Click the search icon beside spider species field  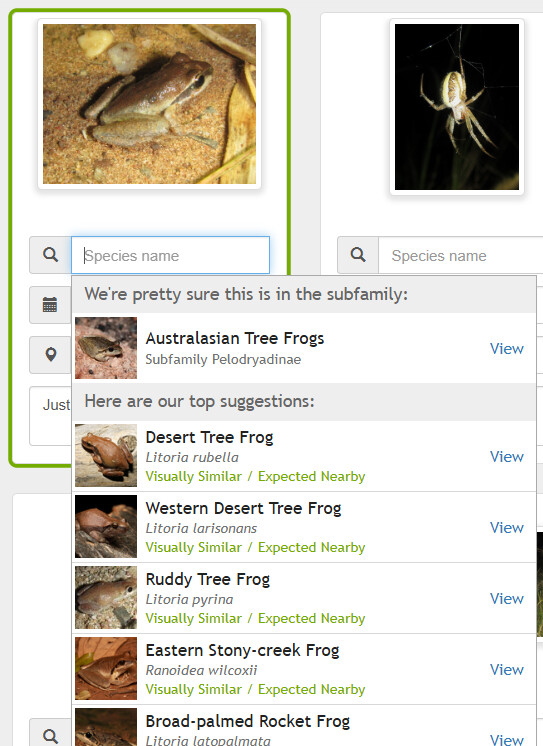pyautogui.click(x=358, y=255)
